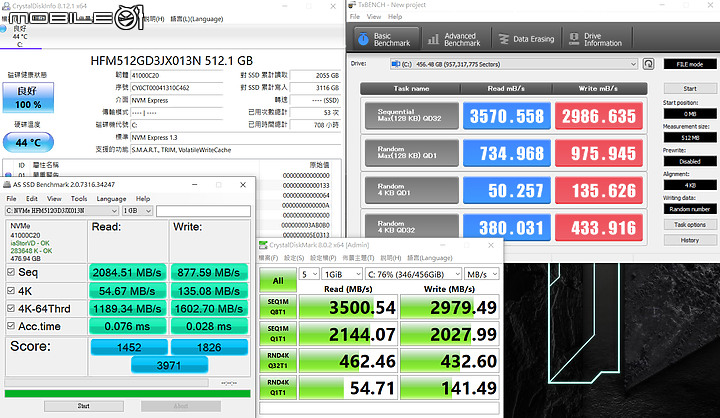Click All button in CrystalDiskMark
This screenshot has height=418, width=720.
278,280
